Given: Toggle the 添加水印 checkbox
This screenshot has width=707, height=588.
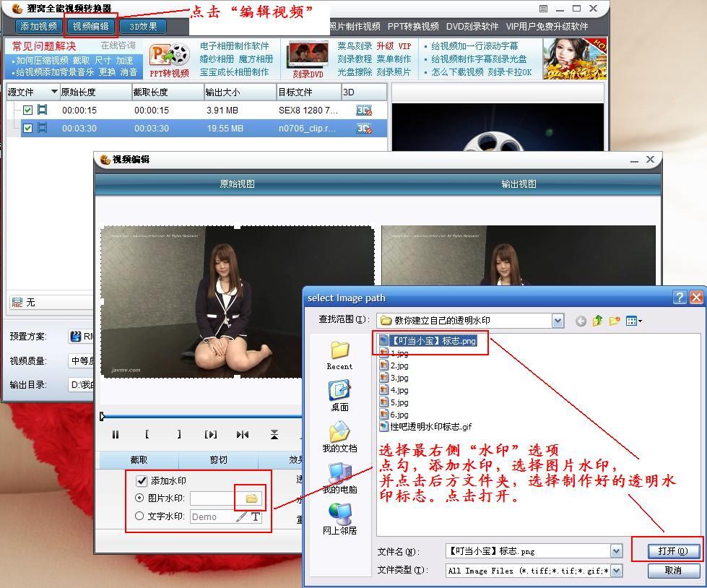Looking at the screenshot, I should click(x=142, y=480).
